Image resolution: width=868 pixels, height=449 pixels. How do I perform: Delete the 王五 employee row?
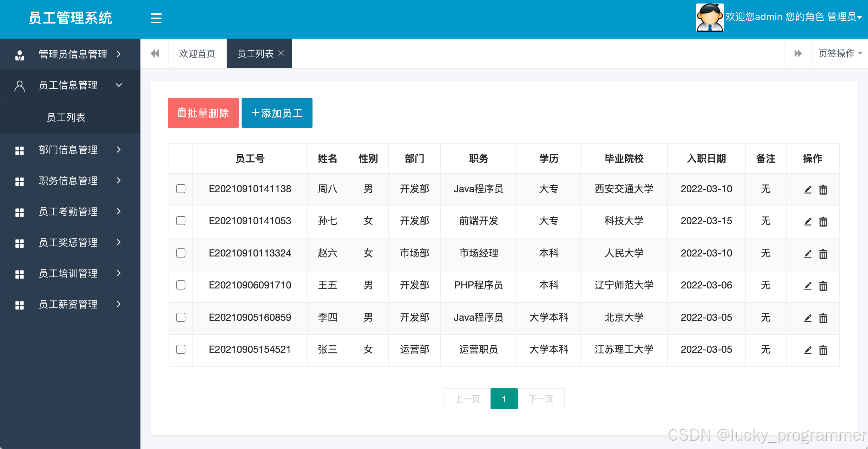[823, 286]
